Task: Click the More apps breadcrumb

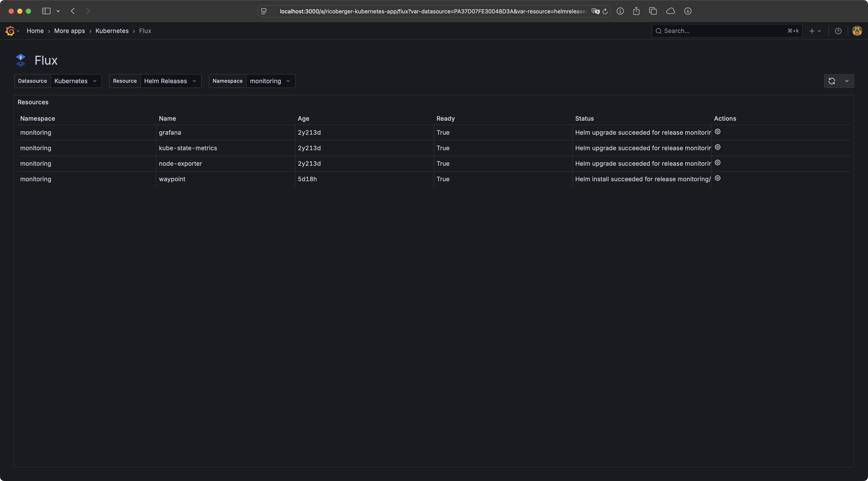Action: point(69,31)
